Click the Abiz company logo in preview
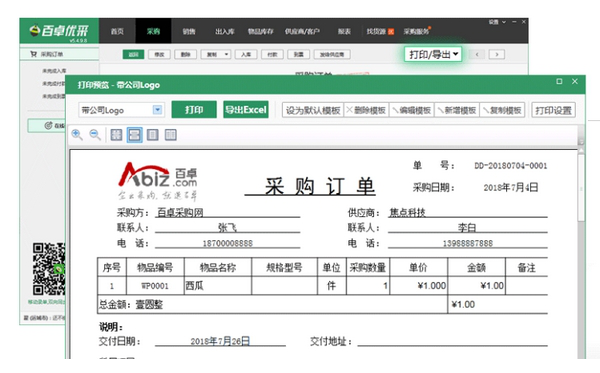The image size is (600, 373). point(157,181)
